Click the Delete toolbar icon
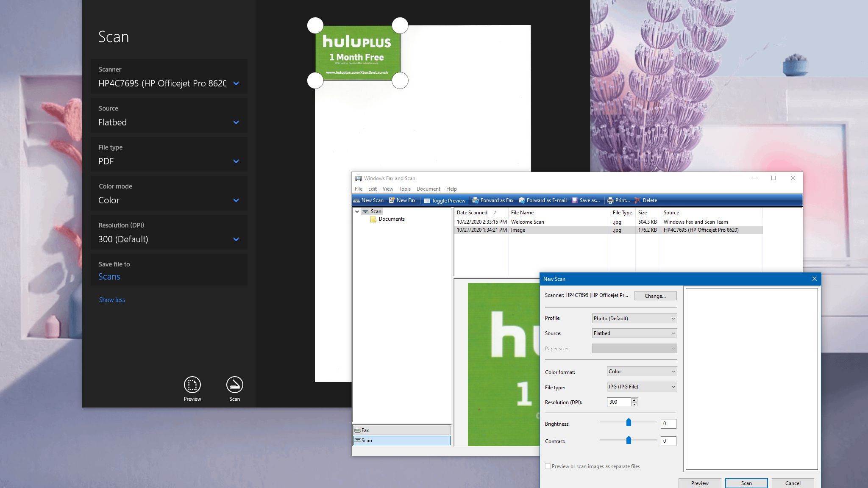 638,200
